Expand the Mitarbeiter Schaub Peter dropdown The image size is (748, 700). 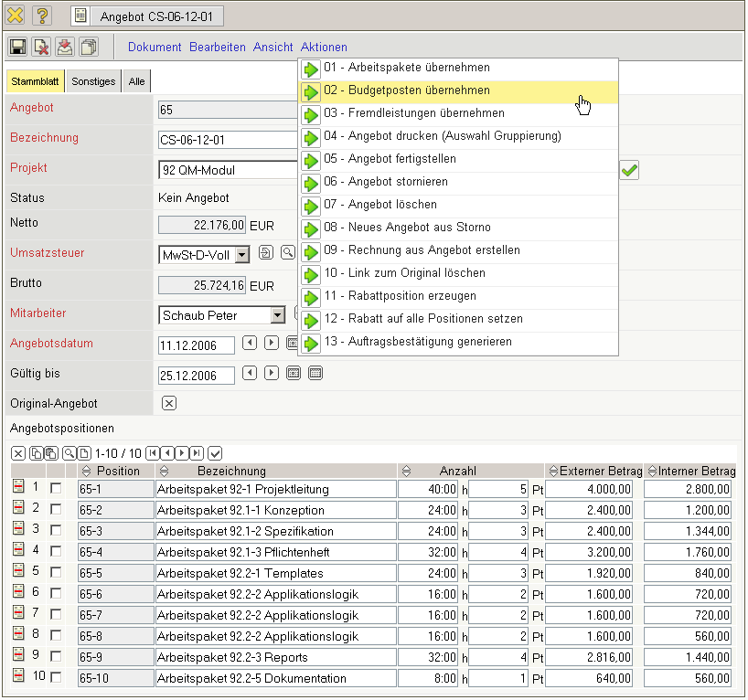click(x=278, y=315)
